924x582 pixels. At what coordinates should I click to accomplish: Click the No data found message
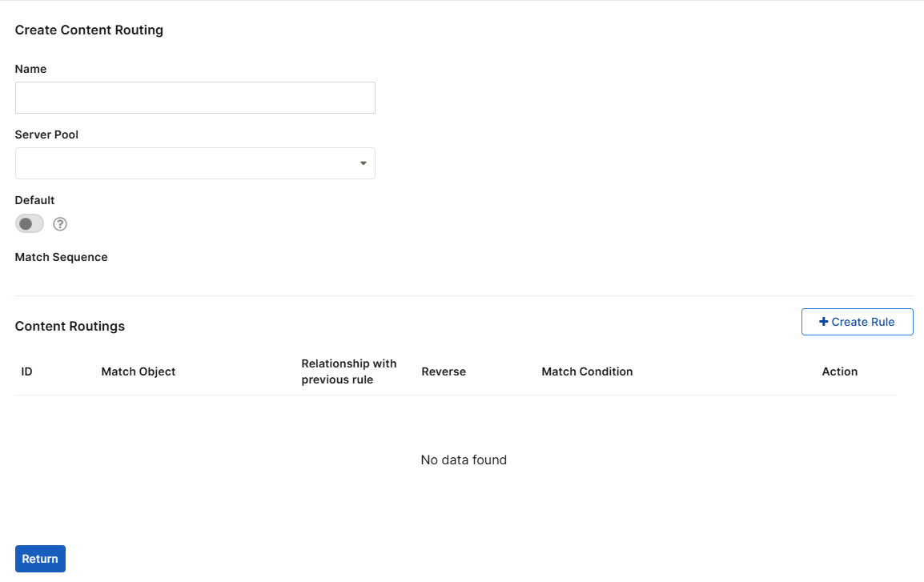[463, 460]
